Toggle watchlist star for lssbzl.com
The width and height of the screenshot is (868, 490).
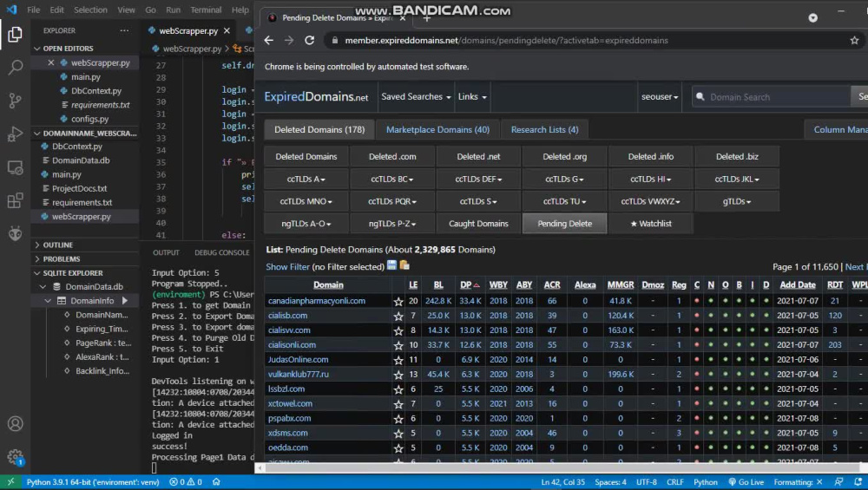pos(398,389)
